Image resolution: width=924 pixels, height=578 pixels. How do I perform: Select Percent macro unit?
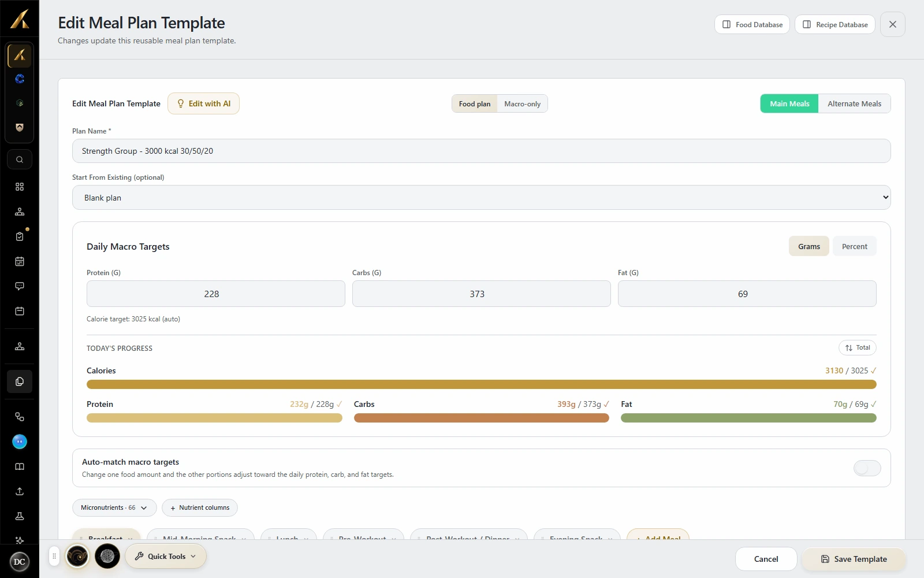pos(855,246)
